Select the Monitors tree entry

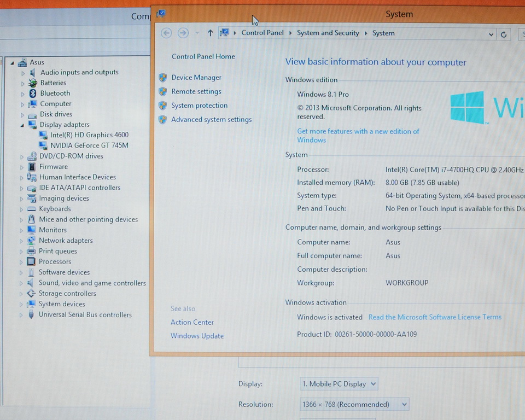[52, 230]
